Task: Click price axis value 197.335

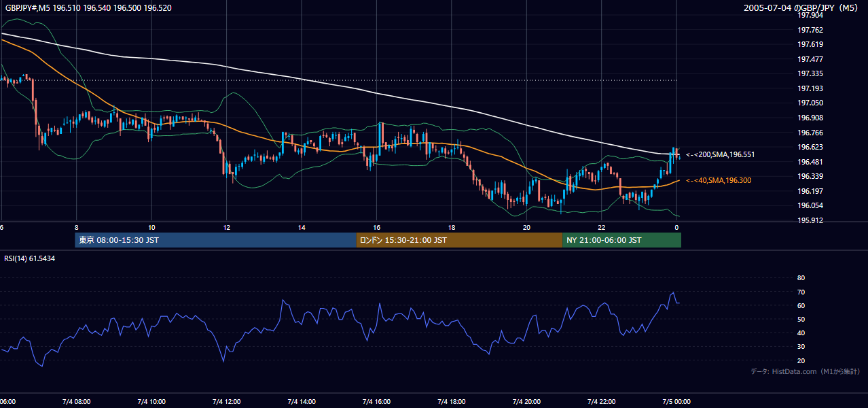Action: [x=810, y=74]
